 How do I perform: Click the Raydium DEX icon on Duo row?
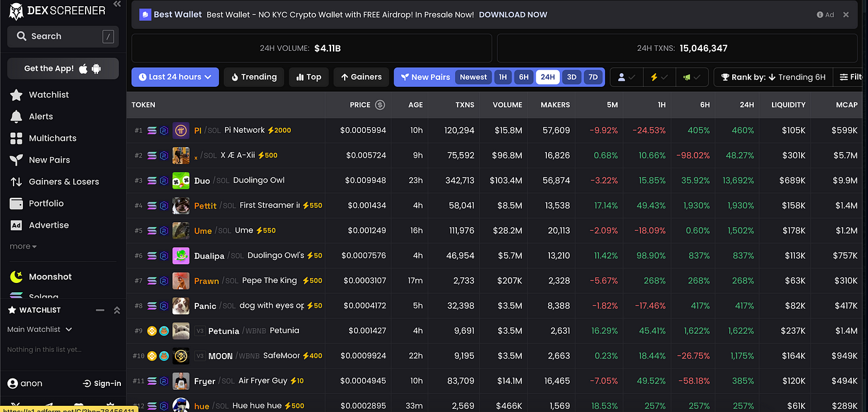click(164, 181)
